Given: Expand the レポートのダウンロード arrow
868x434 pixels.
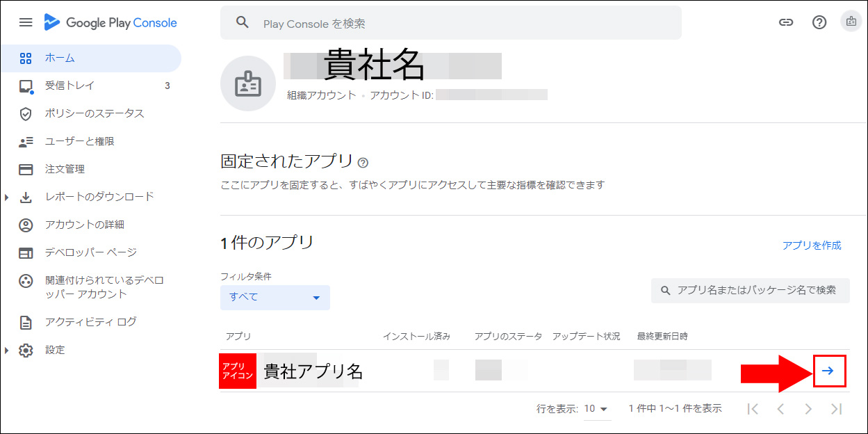Looking at the screenshot, I should [x=7, y=198].
